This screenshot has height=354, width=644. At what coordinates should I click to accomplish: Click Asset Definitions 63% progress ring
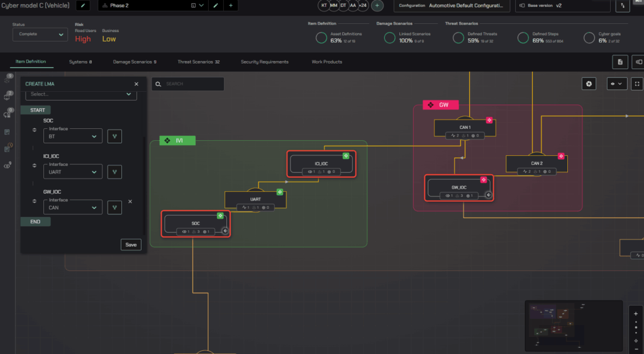coord(321,38)
